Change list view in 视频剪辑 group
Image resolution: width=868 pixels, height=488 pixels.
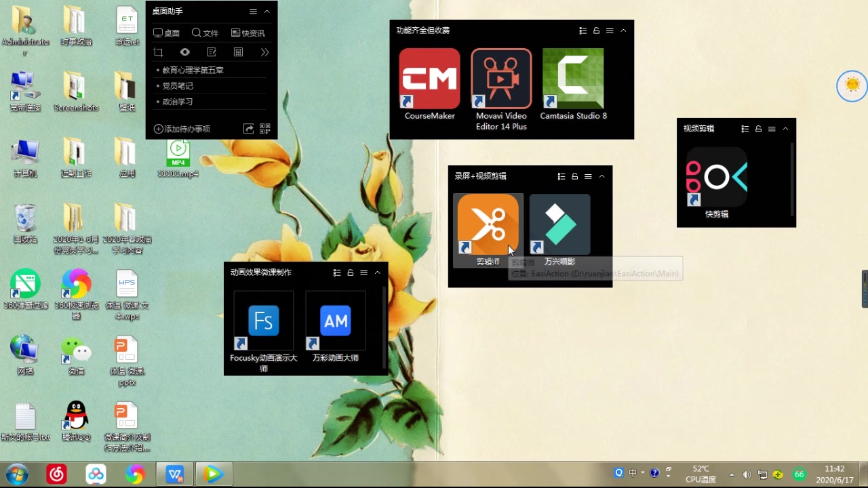click(745, 129)
